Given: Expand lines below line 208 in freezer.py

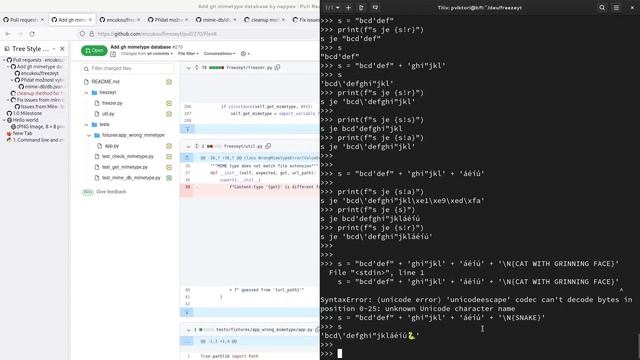Looking at the screenshot, I should pos(187,129).
